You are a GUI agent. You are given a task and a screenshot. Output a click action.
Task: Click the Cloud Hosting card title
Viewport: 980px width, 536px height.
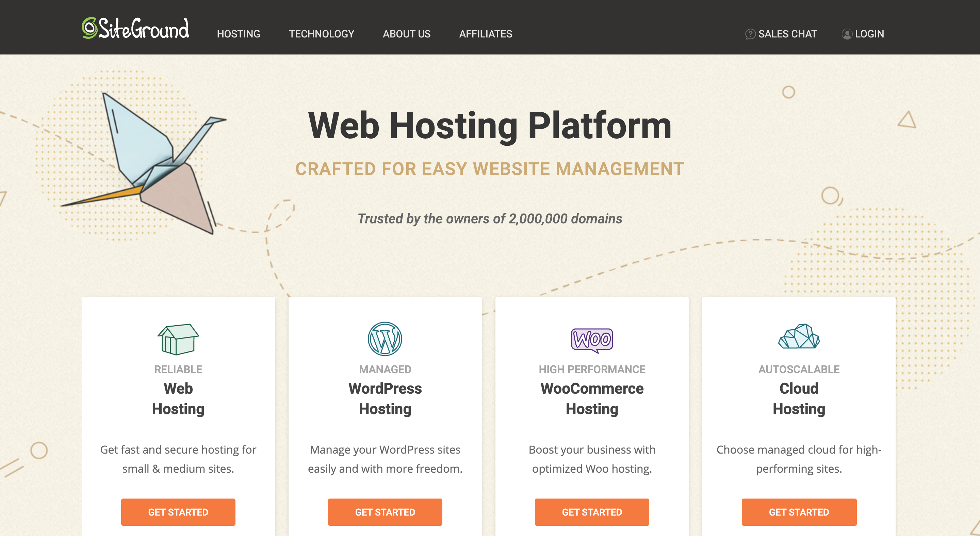pyautogui.click(x=799, y=398)
